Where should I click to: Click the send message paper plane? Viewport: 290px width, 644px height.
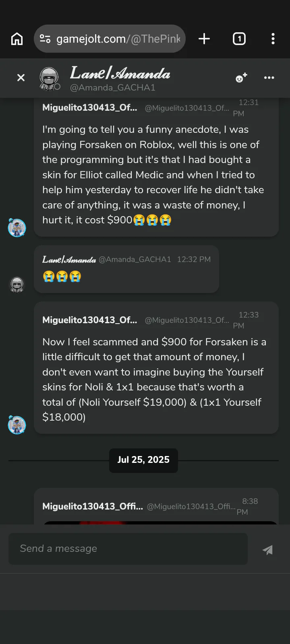(x=267, y=550)
